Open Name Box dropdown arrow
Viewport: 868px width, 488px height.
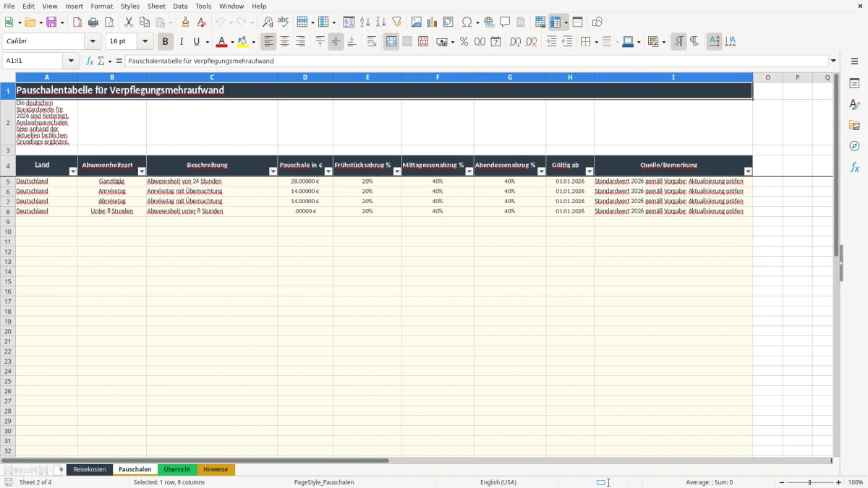tap(71, 61)
